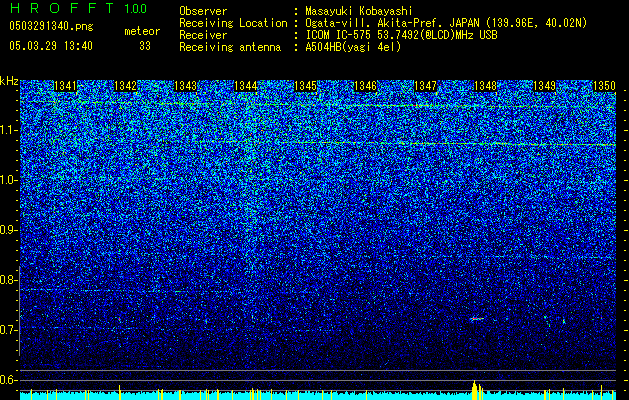Click the 1347 time marker
Image resolution: width=629 pixels, height=400 pixels.
tap(425, 86)
